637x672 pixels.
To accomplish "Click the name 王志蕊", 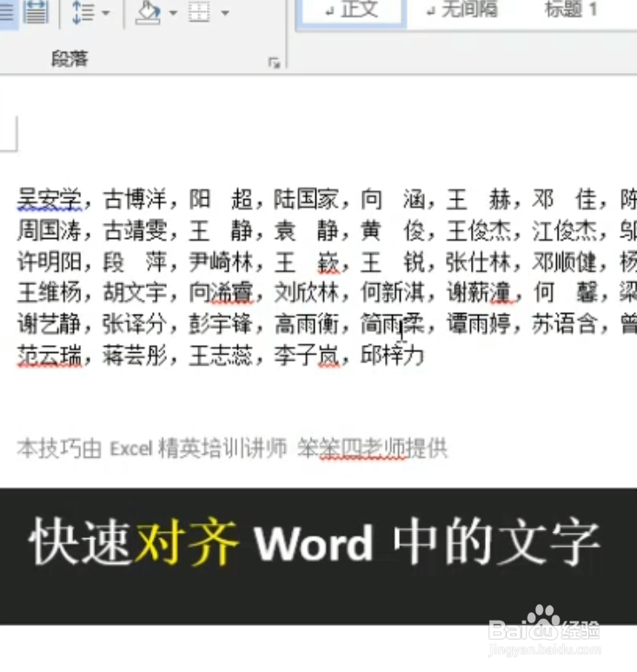I will coord(221,356).
